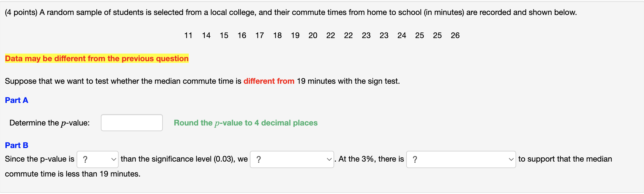Open the dropdown after 'we' in Part B

tap(292, 159)
